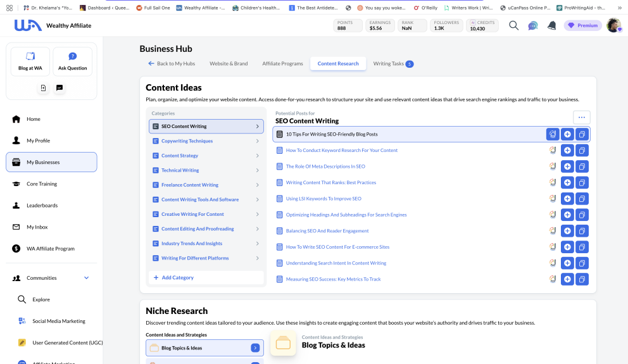Open the user avatar profile menu
The width and height of the screenshot is (628, 364).
tap(613, 25)
